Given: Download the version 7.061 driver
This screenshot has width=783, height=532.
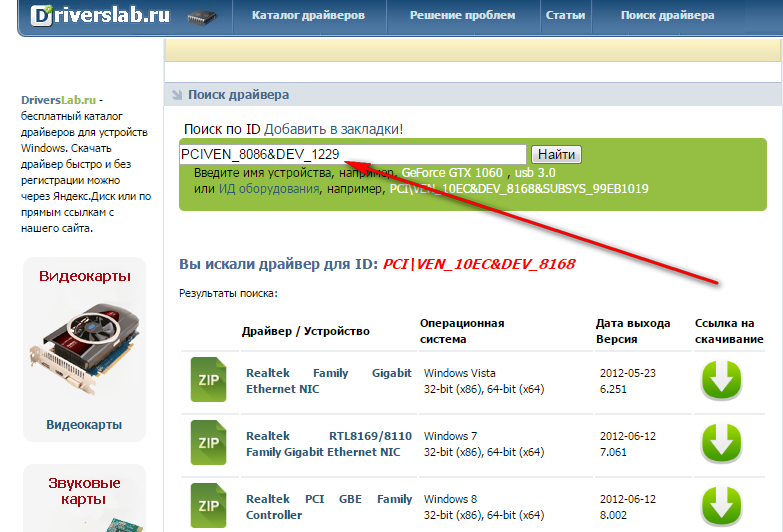Looking at the screenshot, I should pos(722,443).
